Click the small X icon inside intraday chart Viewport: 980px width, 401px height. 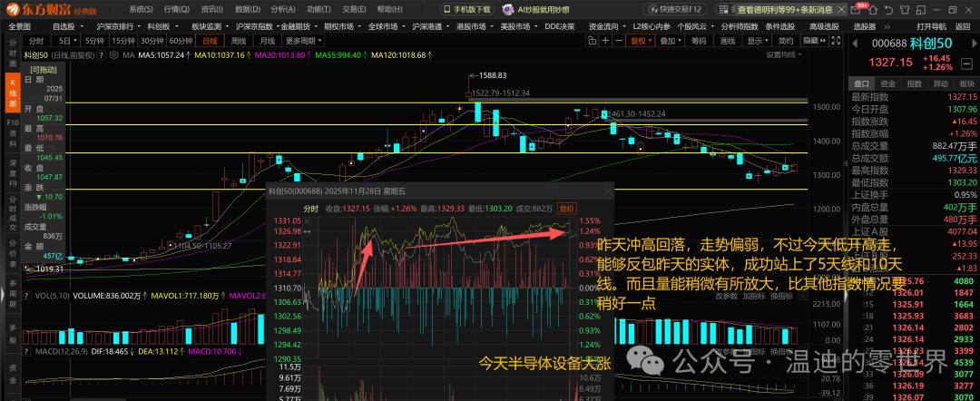pyautogui.click(x=307, y=221)
